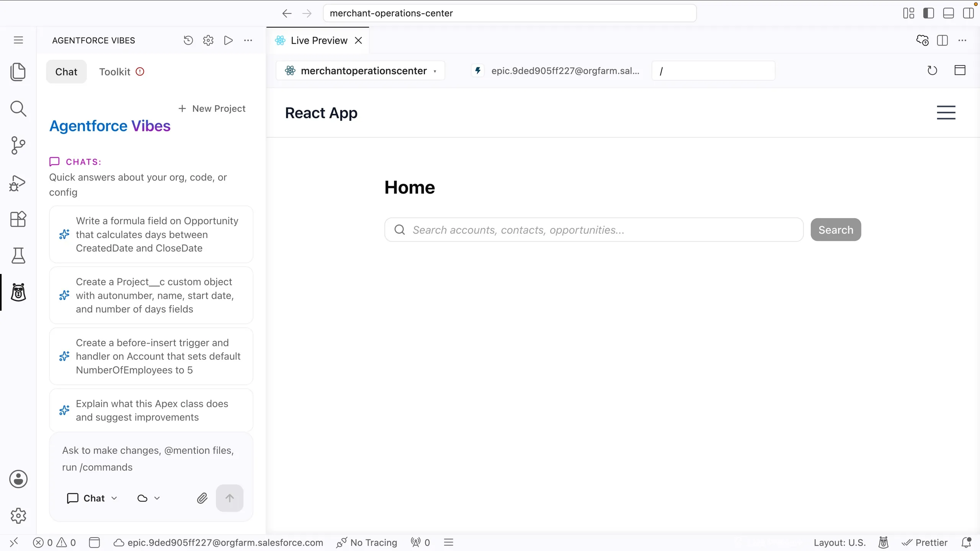Open Manage gear at bottom of activity bar
The image size is (980, 551).
tap(18, 516)
